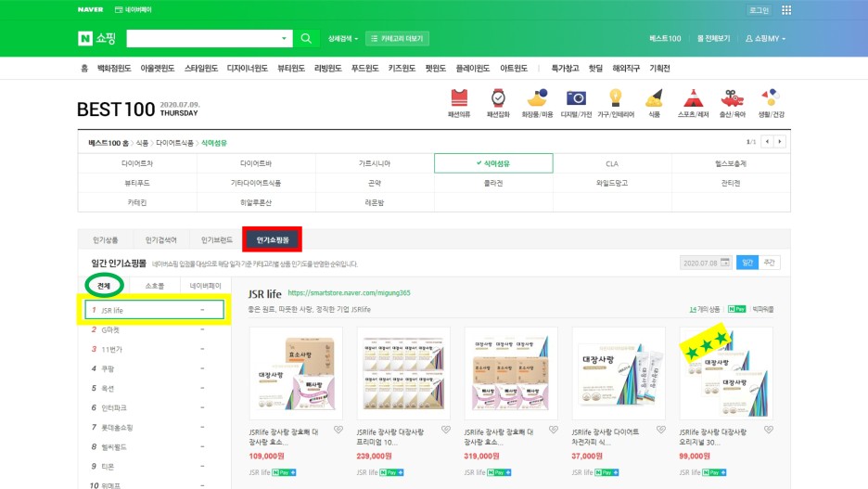868x489 pixels.
Task: Select rank 2 G마켓 row
Action: point(155,329)
